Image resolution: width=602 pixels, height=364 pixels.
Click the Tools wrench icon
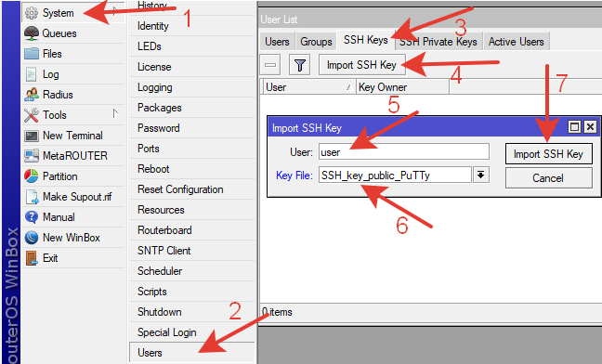pyautogui.click(x=32, y=115)
